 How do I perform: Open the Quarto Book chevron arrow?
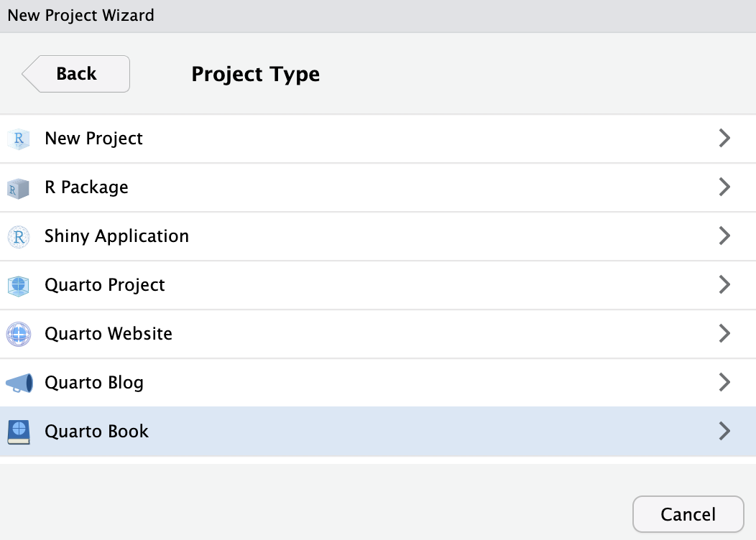(724, 432)
